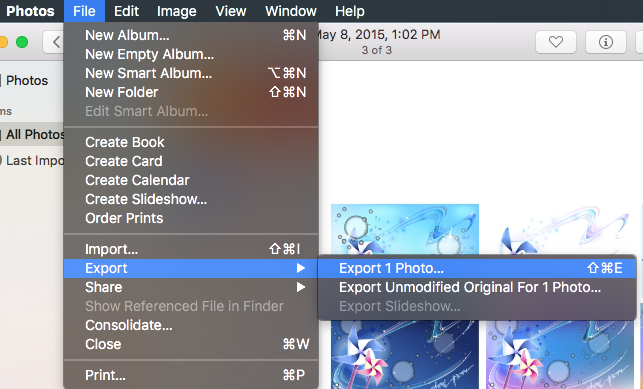Image resolution: width=643 pixels, height=389 pixels.
Task: Choose Create Book menu item
Action: (191, 142)
